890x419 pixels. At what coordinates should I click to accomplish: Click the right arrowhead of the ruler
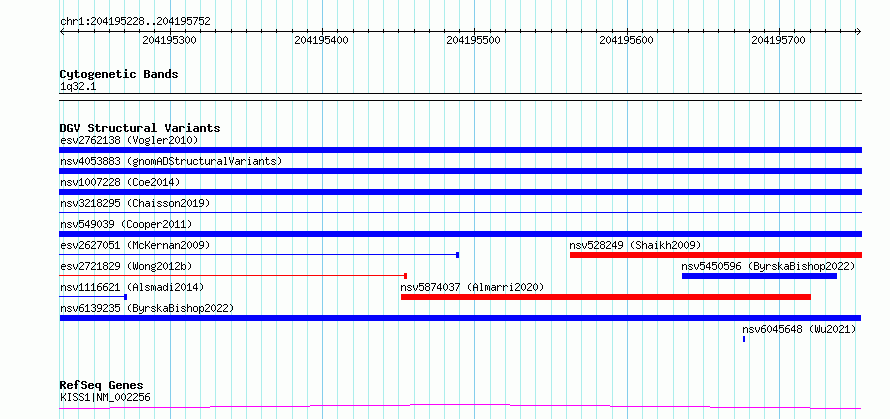(859, 31)
